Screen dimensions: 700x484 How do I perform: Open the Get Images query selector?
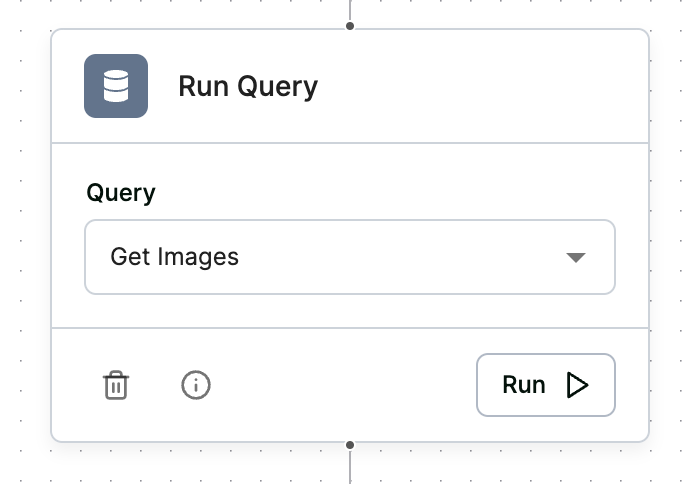pos(349,257)
